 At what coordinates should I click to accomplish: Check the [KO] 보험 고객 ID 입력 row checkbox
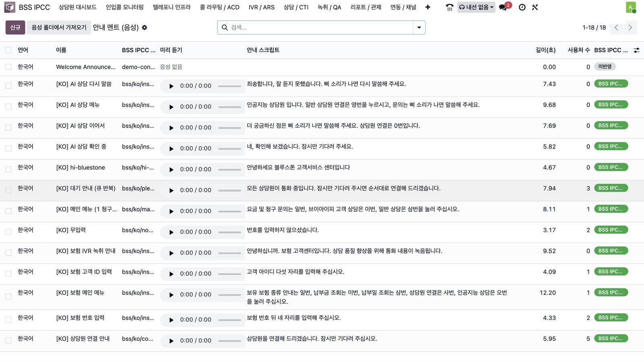pyautogui.click(x=8, y=274)
